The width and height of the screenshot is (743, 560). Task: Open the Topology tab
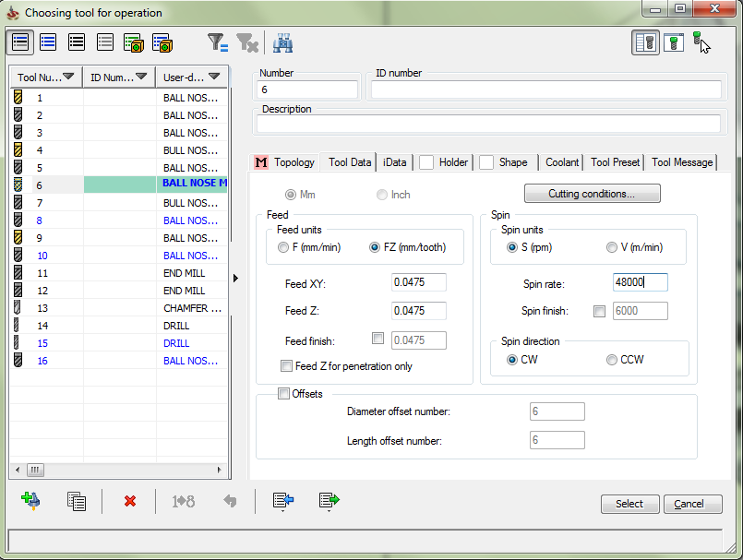pos(284,162)
